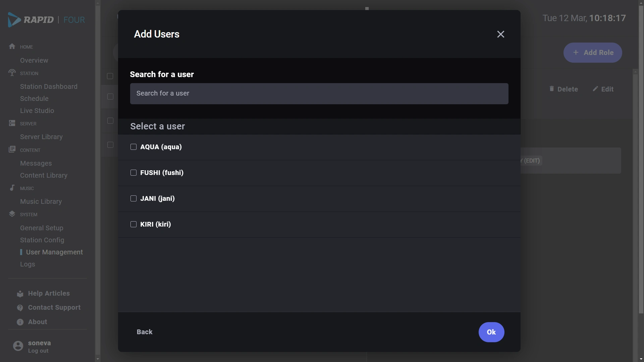Click the Station broadcast antenna icon
The width and height of the screenshot is (644, 362).
(12, 73)
